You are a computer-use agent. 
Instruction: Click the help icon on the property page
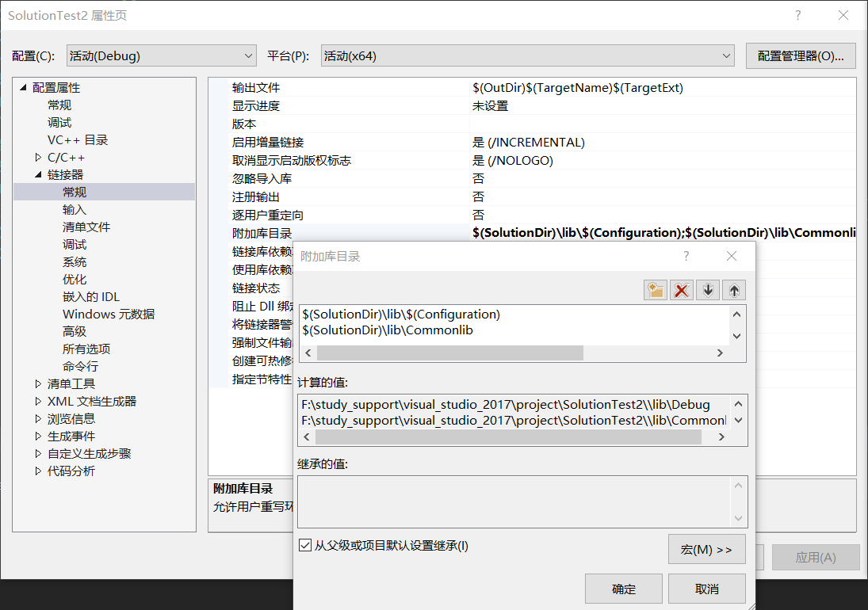click(797, 15)
